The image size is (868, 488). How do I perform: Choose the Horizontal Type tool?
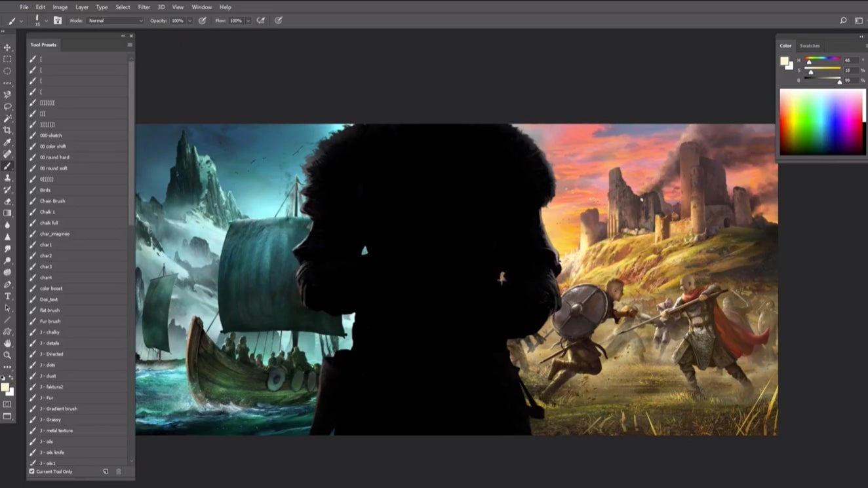[x=7, y=296]
